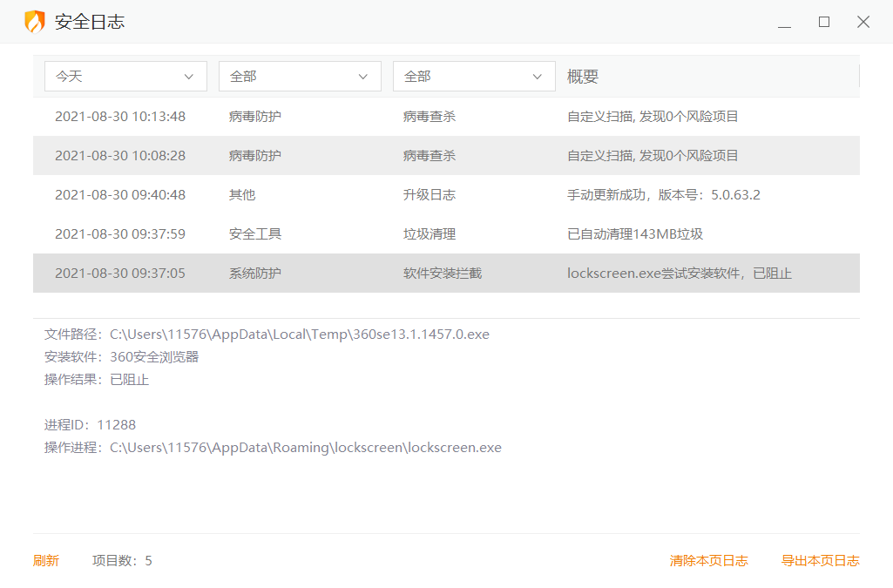Minimize the security log window
The width and height of the screenshot is (893, 588).
784,23
